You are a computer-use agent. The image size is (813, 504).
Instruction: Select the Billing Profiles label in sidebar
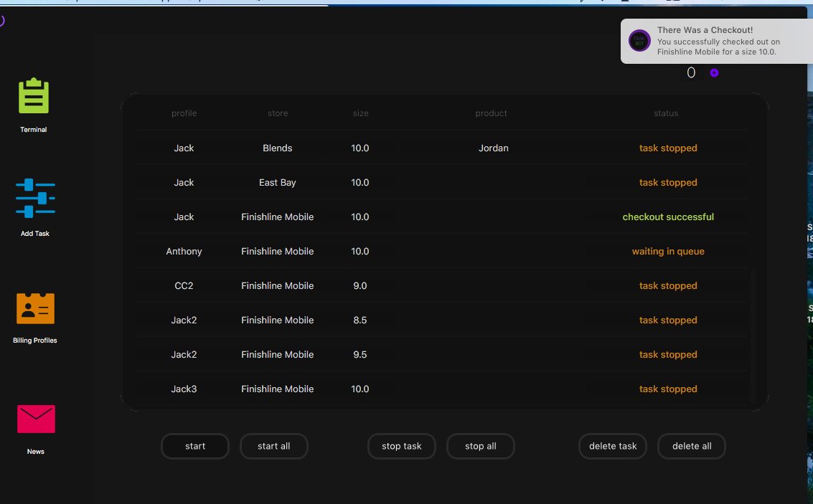(x=34, y=341)
